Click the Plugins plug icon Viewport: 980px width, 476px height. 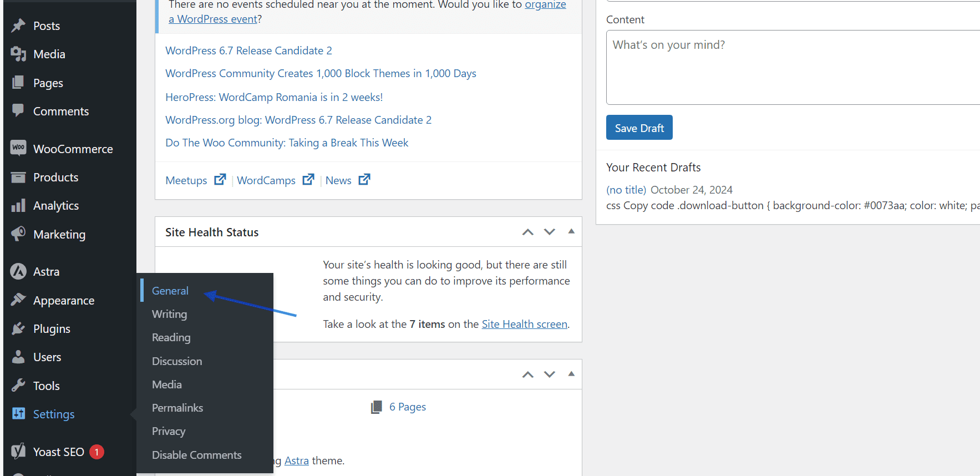(x=18, y=328)
